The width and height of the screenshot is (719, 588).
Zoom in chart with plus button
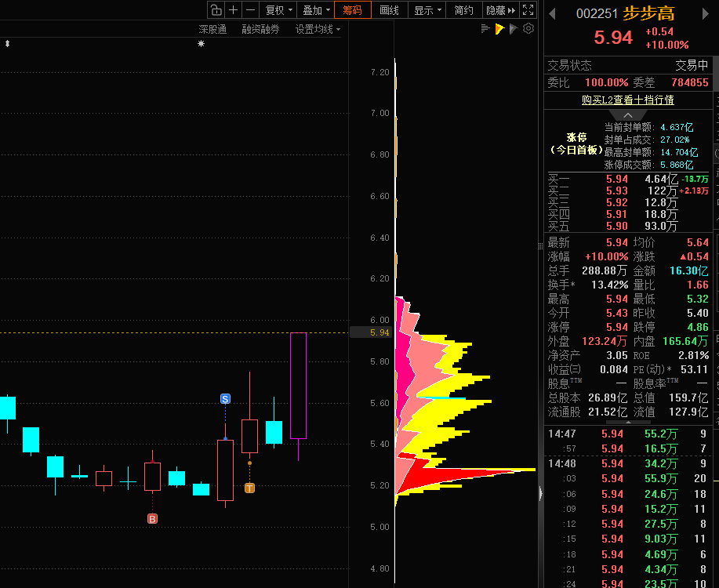(234, 9)
